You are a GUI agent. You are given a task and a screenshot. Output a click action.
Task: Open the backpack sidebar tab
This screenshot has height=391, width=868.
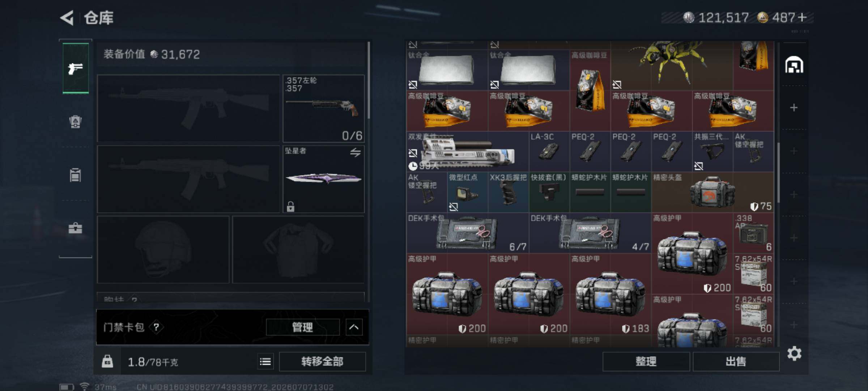pos(75,175)
